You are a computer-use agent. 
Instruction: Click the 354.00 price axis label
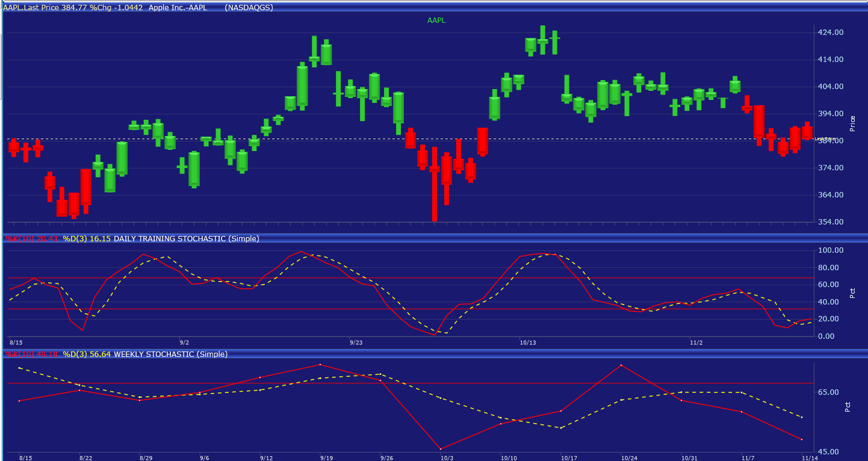coord(830,222)
